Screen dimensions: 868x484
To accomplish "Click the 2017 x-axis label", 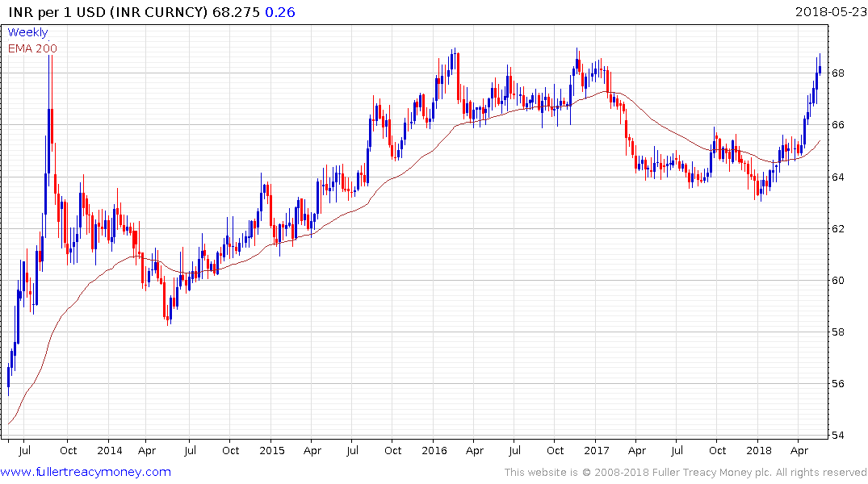I will point(596,450).
